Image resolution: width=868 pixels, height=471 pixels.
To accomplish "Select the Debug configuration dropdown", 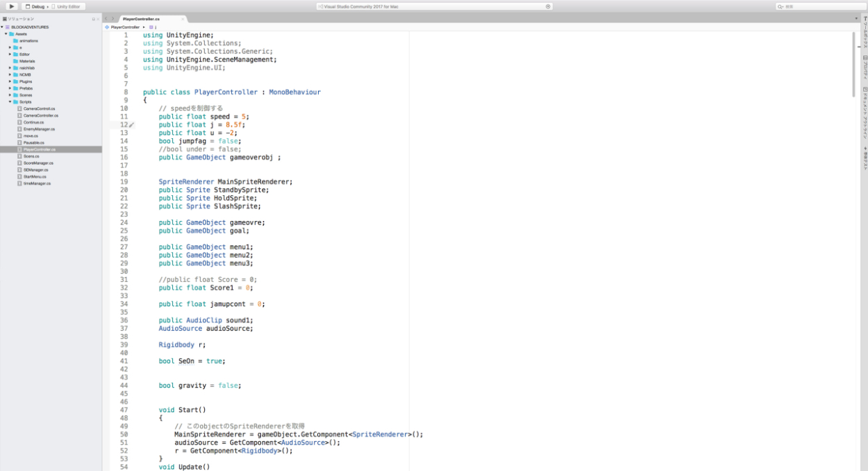I will pos(37,6).
